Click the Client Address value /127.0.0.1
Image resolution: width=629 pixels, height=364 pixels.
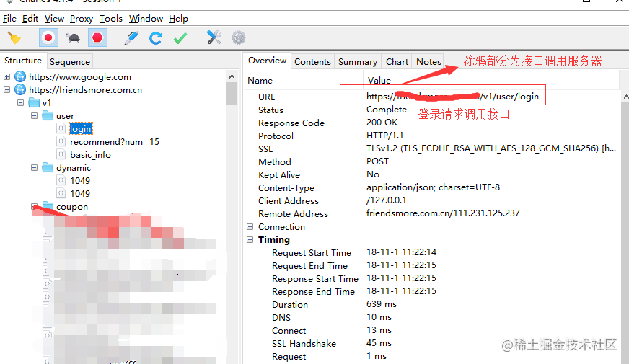pyautogui.click(x=386, y=200)
